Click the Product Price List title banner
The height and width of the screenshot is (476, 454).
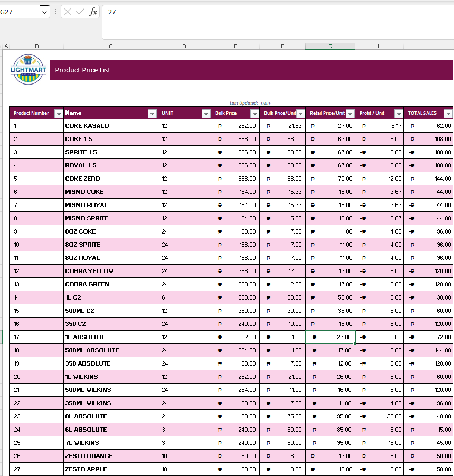(251, 70)
